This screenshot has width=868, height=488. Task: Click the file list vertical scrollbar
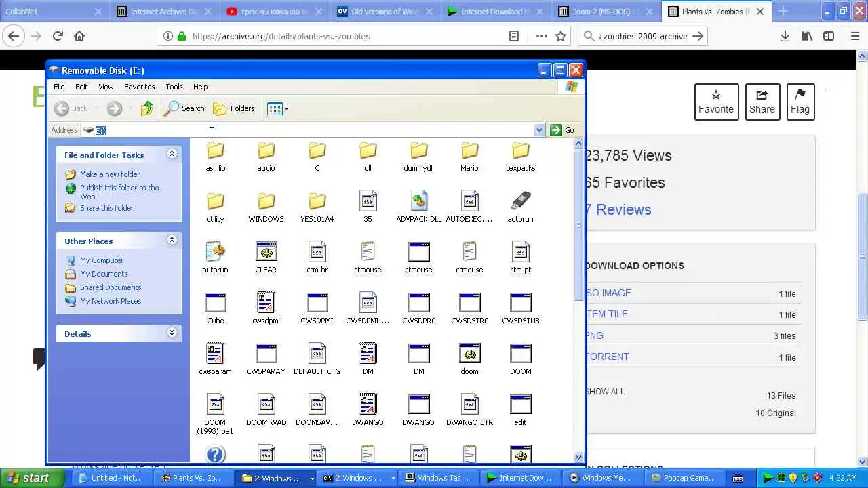[579, 300]
